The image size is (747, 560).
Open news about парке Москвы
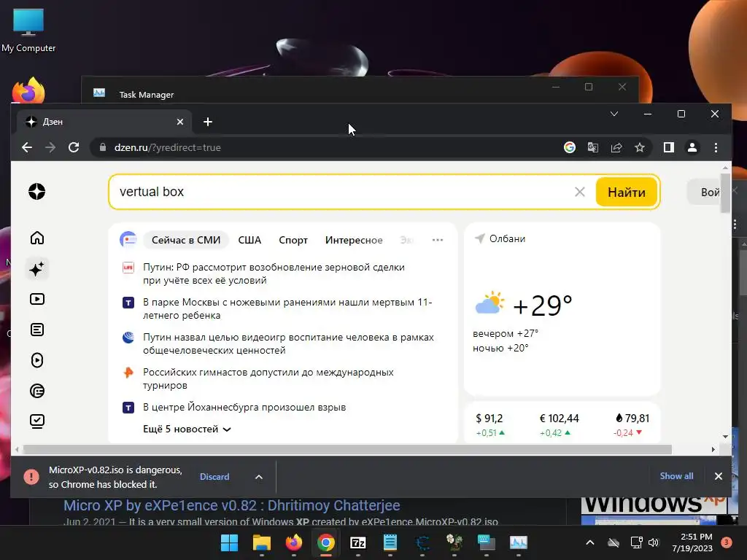287,308
